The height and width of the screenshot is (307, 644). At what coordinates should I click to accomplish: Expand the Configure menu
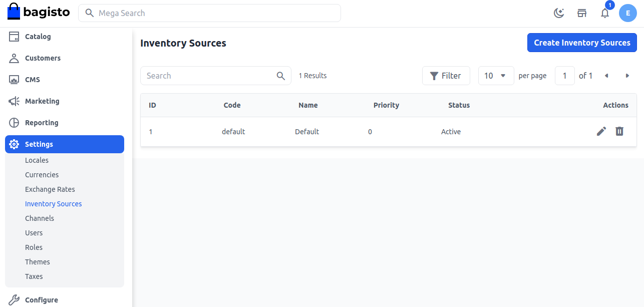(x=42, y=300)
